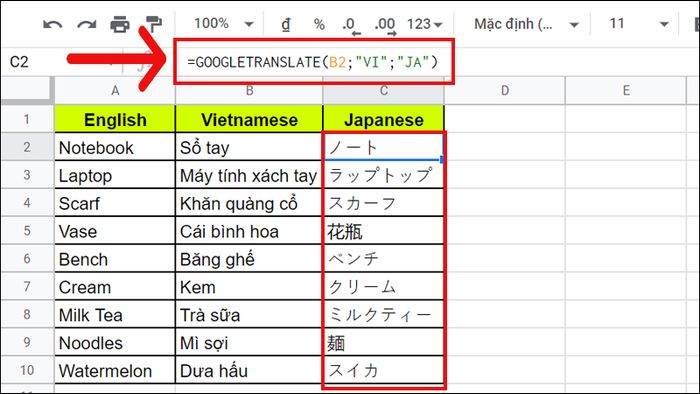Format as percent with % button
Screen dimensions: 700x394
(319, 24)
